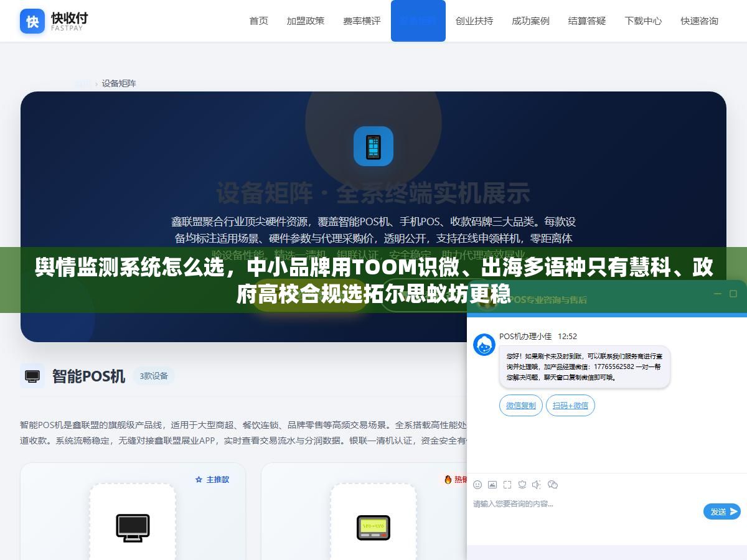
Task: Open 创业扶持 in the top navigation
Action: click(x=474, y=21)
